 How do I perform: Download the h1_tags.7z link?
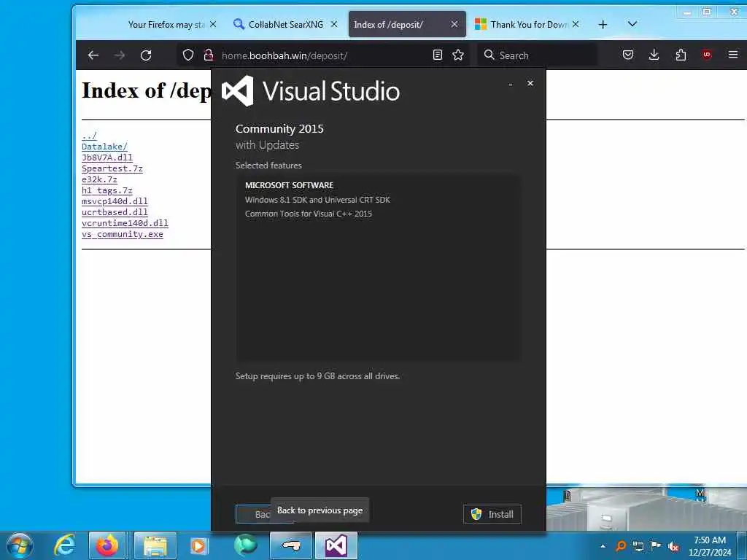pyautogui.click(x=107, y=190)
